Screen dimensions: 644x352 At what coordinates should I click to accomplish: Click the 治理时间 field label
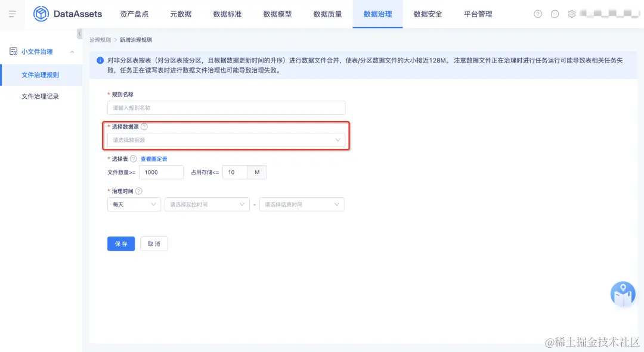tap(122, 191)
